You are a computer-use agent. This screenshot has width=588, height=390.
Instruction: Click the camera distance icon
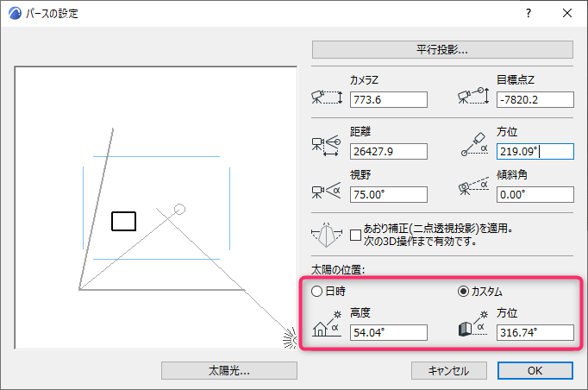(326, 146)
